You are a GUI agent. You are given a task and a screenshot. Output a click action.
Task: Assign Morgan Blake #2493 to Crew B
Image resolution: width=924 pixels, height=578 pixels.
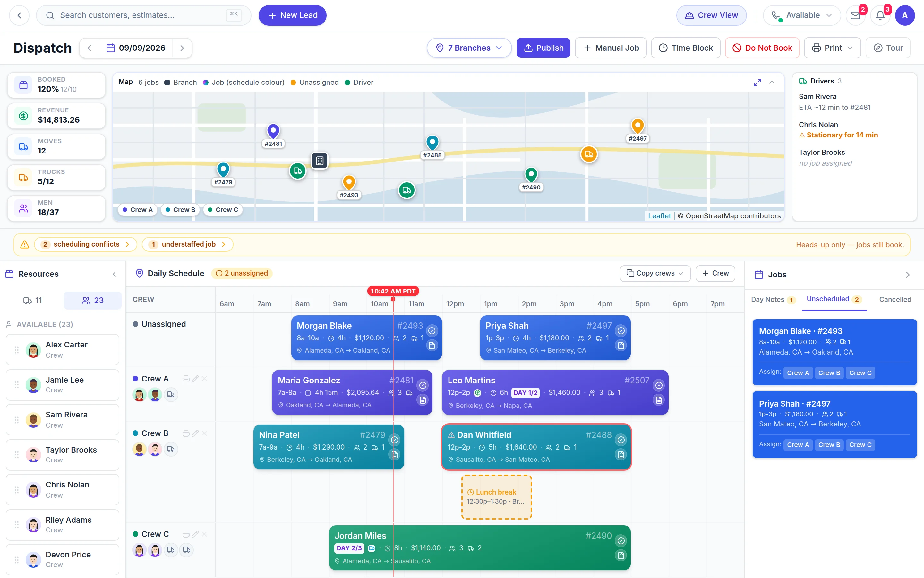[829, 373]
